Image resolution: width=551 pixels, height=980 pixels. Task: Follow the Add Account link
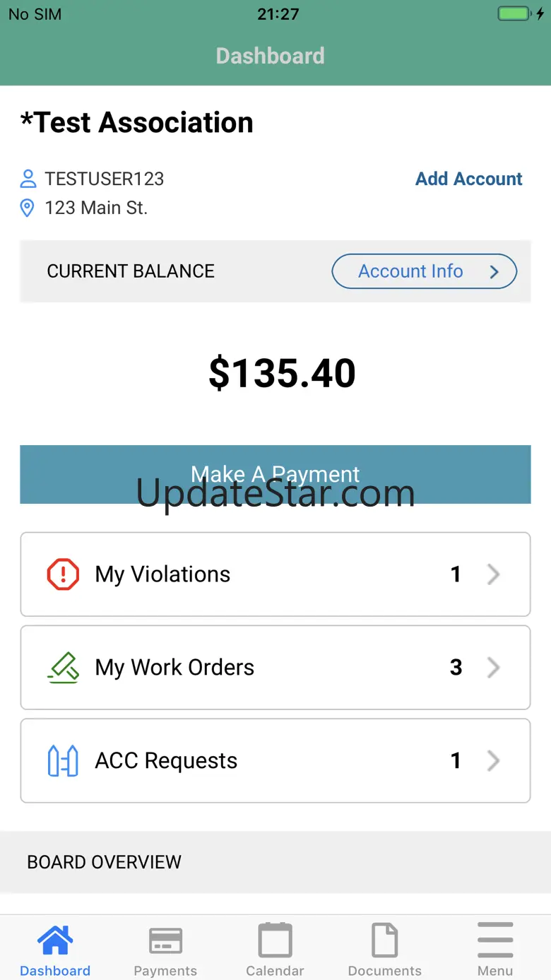coord(468,179)
